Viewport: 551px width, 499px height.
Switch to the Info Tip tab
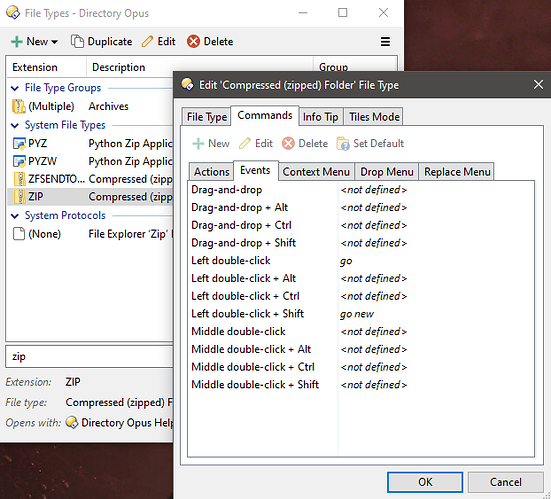pyautogui.click(x=320, y=117)
